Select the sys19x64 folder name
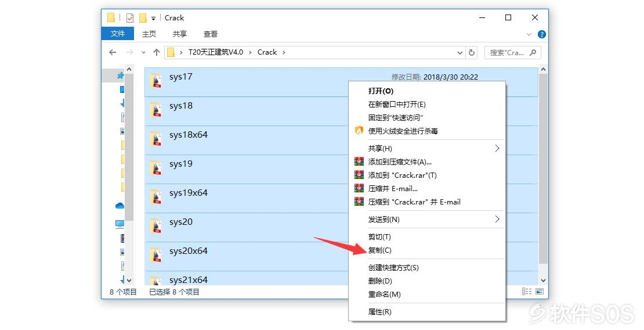 coord(189,192)
